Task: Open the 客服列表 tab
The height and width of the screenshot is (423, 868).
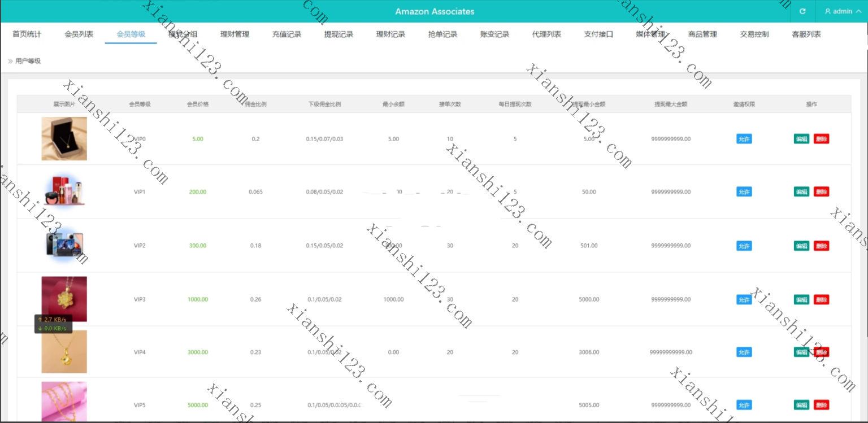Action: (x=807, y=34)
